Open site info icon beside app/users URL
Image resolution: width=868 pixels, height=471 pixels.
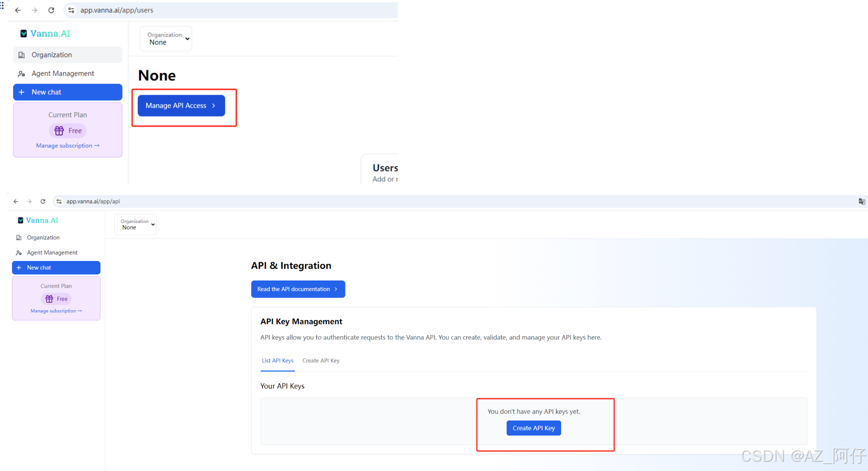pos(71,10)
